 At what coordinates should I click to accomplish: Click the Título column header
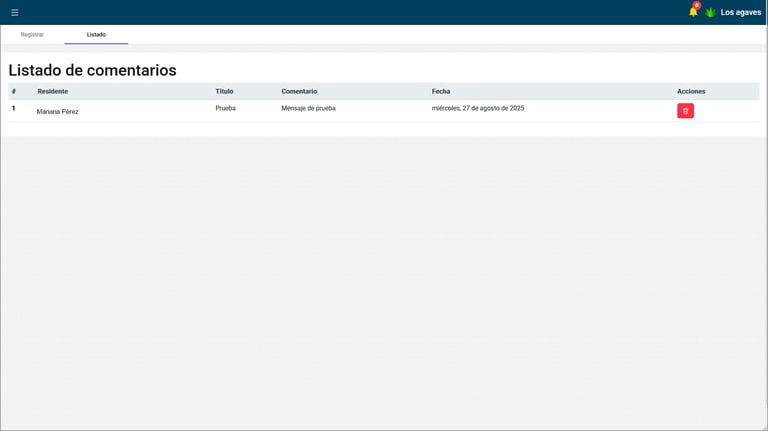pyautogui.click(x=224, y=92)
